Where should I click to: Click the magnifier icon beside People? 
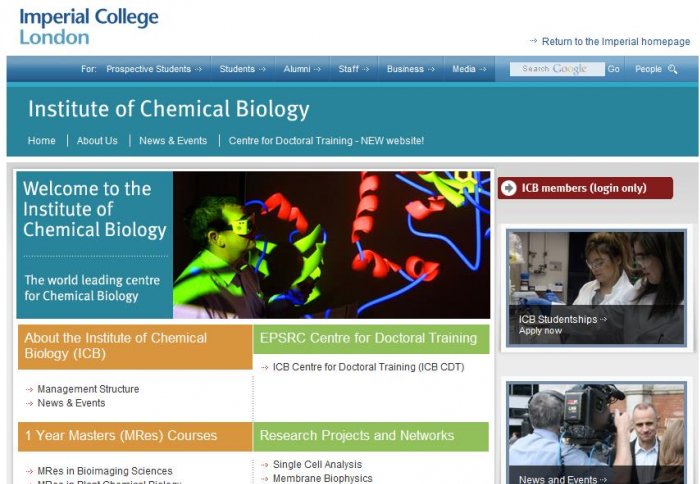tap(673, 69)
